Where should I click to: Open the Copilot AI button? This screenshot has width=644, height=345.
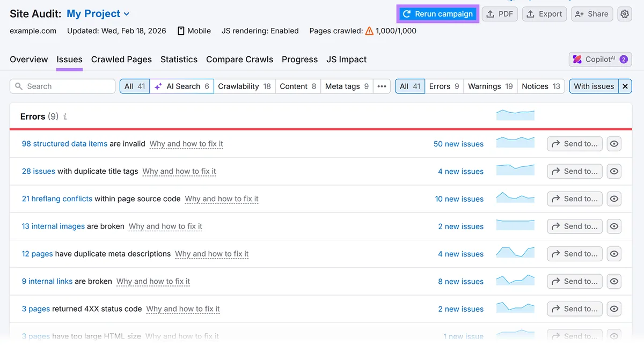click(600, 60)
